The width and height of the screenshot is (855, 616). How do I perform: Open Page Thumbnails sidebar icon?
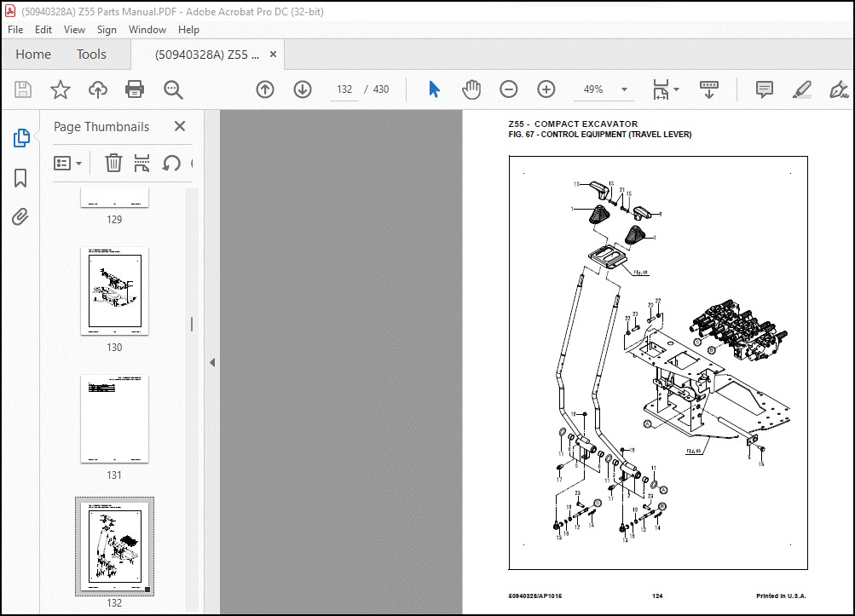20,138
